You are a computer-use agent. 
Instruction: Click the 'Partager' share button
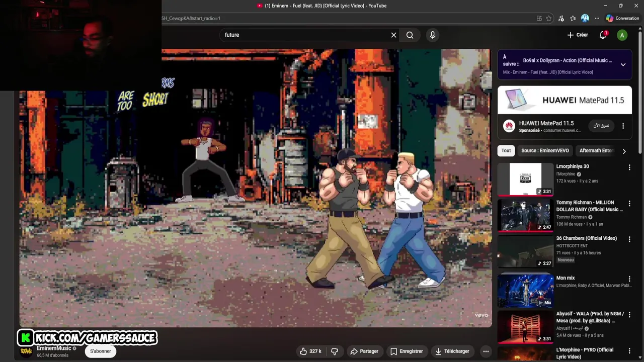[364, 351]
